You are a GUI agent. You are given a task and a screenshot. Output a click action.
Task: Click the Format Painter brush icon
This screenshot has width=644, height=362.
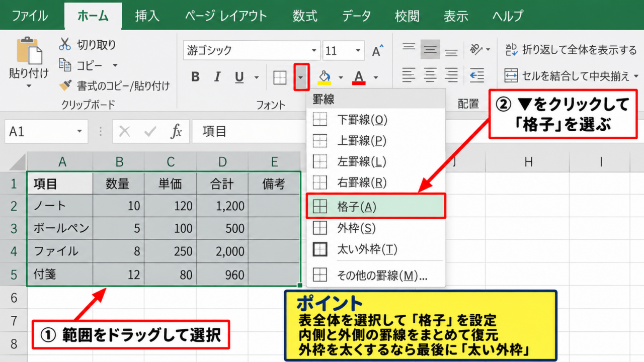coord(65,86)
